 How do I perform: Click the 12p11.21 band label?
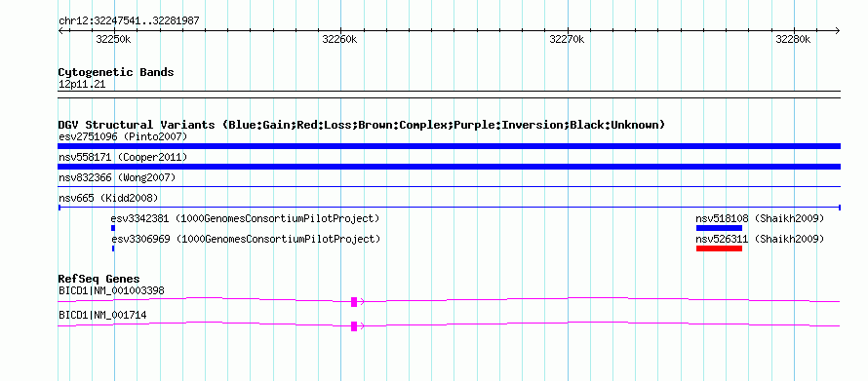pyautogui.click(x=82, y=85)
